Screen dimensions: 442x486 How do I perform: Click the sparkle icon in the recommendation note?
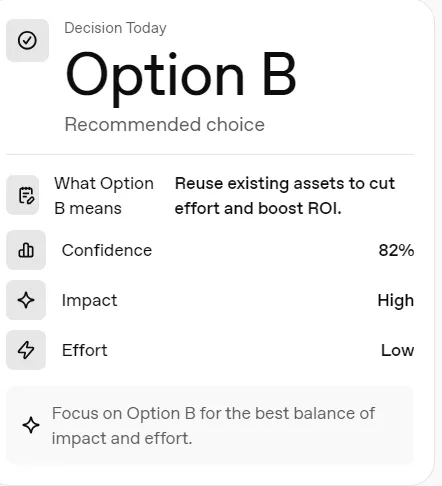point(31,425)
